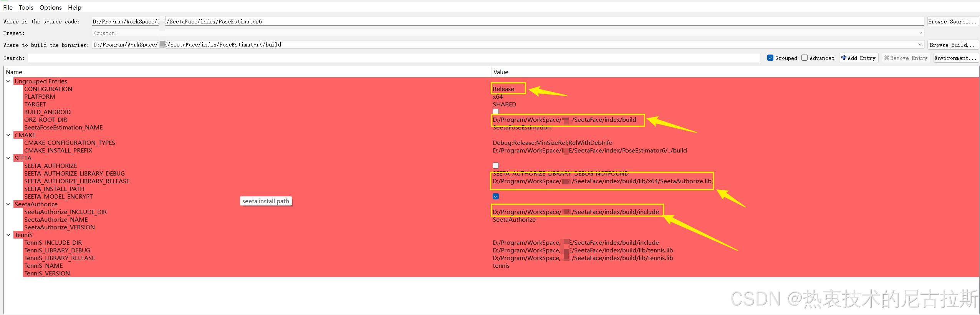Screen dimensions: 980x315
Task: Click the tennis name value
Action: tap(501, 265)
